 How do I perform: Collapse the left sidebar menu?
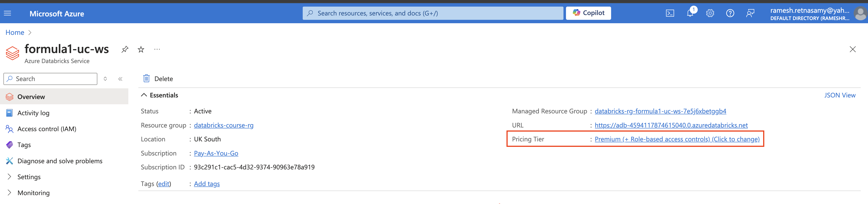120,79
